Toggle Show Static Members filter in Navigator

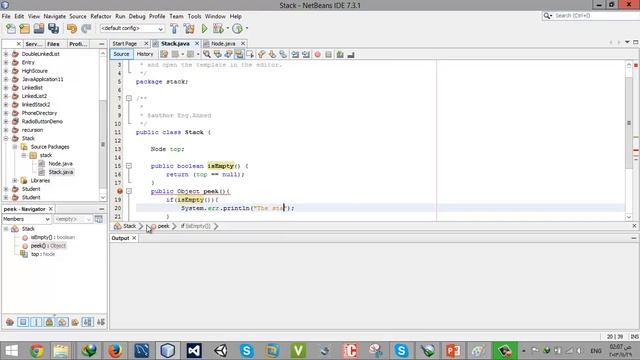(36, 322)
